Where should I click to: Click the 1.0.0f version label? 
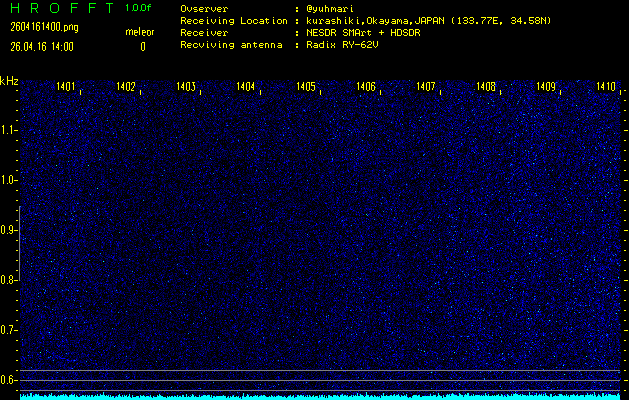click(139, 8)
